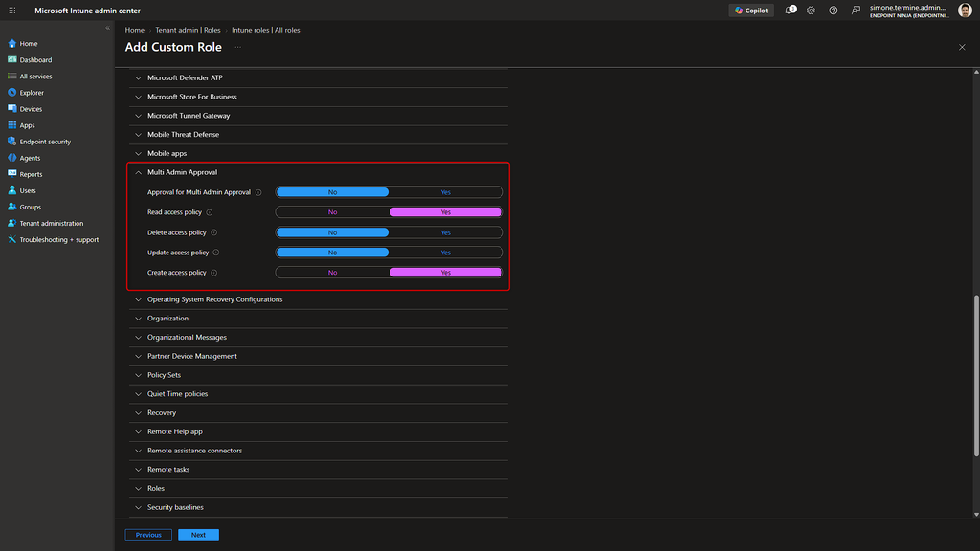Click the user profile avatar
This screenshot has width=980, height=551.
click(x=965, y=11)
